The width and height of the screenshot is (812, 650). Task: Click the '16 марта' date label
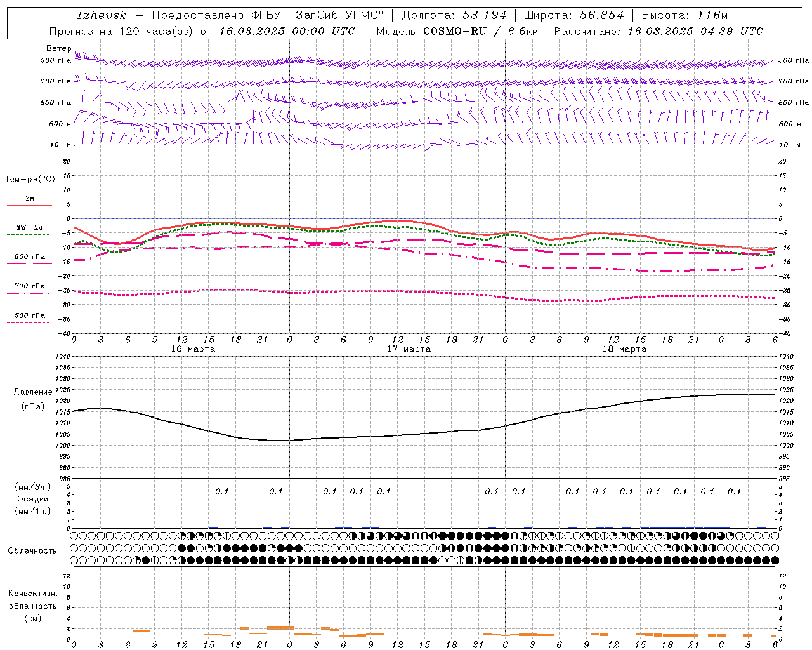point(193,349)
